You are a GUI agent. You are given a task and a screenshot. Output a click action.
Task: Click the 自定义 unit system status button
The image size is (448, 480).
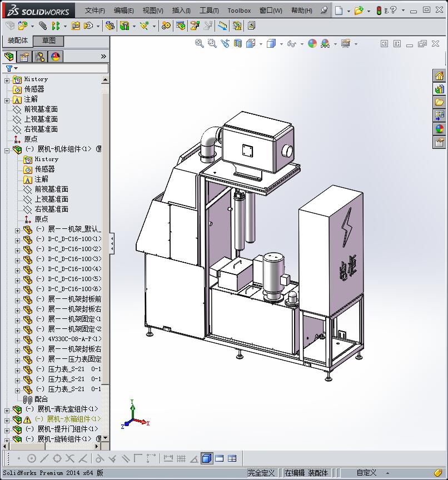pos(366,473)
